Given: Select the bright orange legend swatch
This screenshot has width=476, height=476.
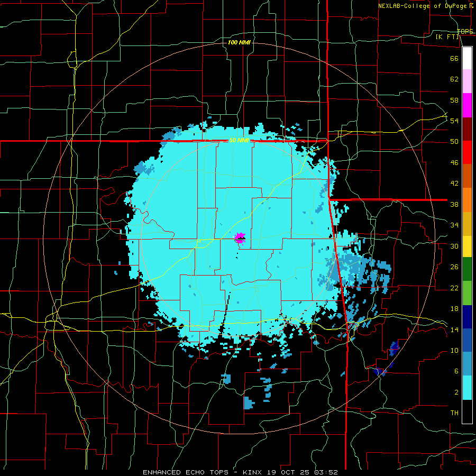Looking at the screenshot, I should tap(467, 200).
